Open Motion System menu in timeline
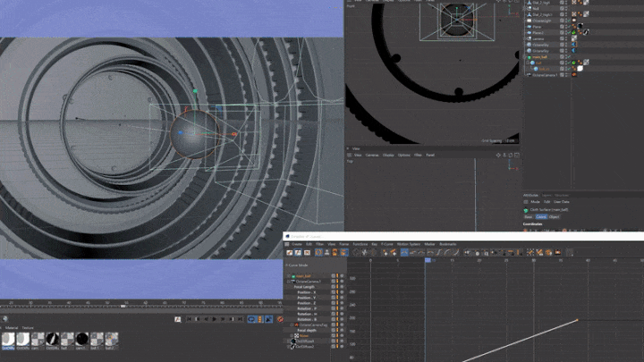Image resolution: width=644 pixels, height=362 pixels. 408,244
